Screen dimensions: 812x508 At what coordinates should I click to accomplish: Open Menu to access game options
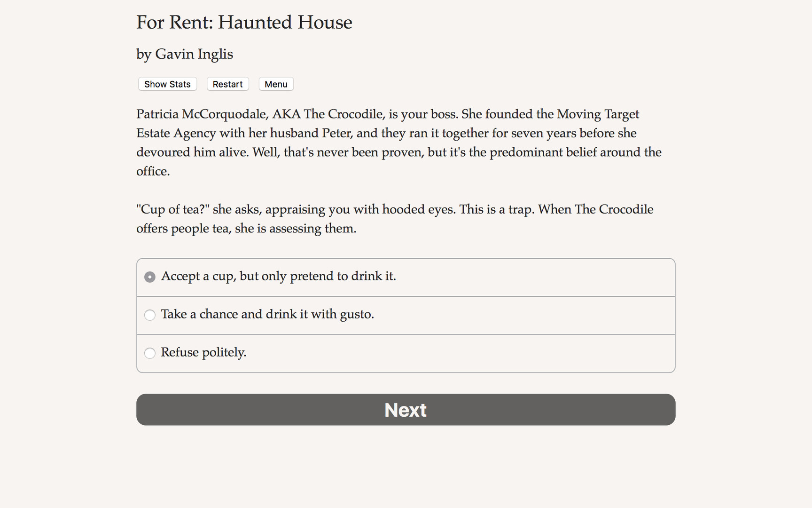[x=276, y=84]
